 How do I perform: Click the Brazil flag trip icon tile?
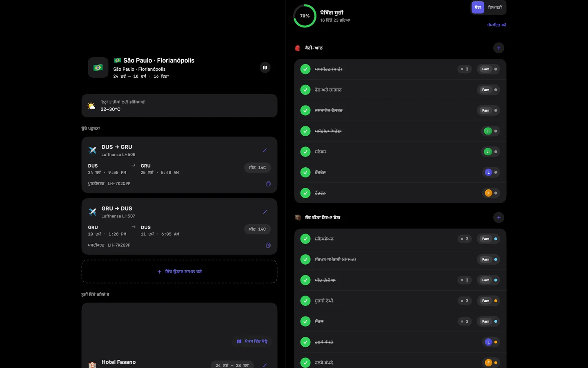coord(98,67)
